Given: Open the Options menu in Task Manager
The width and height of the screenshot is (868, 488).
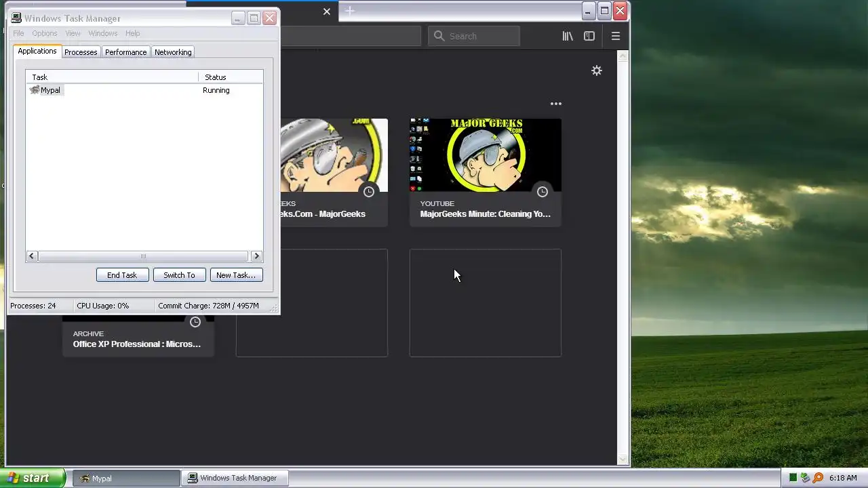Looking at the screenshot, I should point(45,33).
